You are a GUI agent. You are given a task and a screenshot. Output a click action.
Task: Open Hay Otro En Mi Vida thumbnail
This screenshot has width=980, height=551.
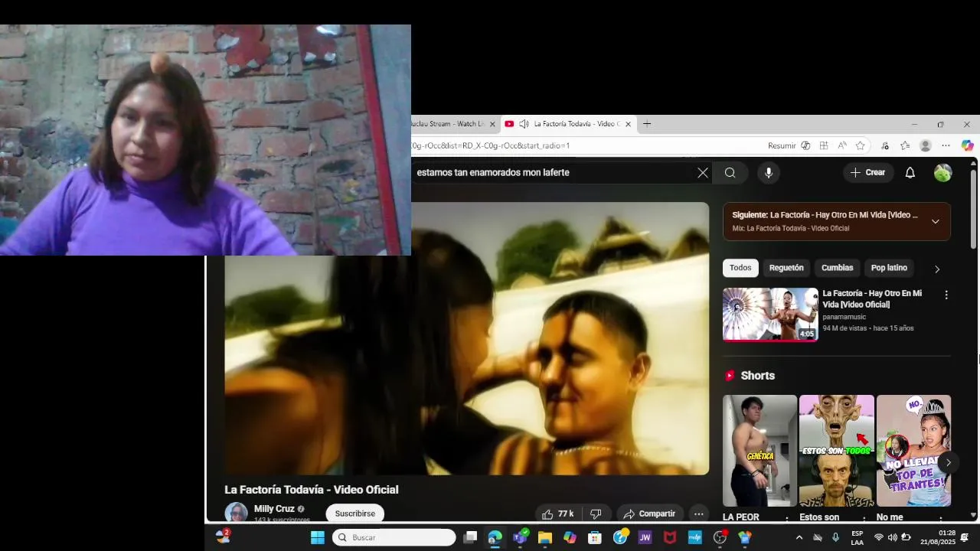coord(770,315)
